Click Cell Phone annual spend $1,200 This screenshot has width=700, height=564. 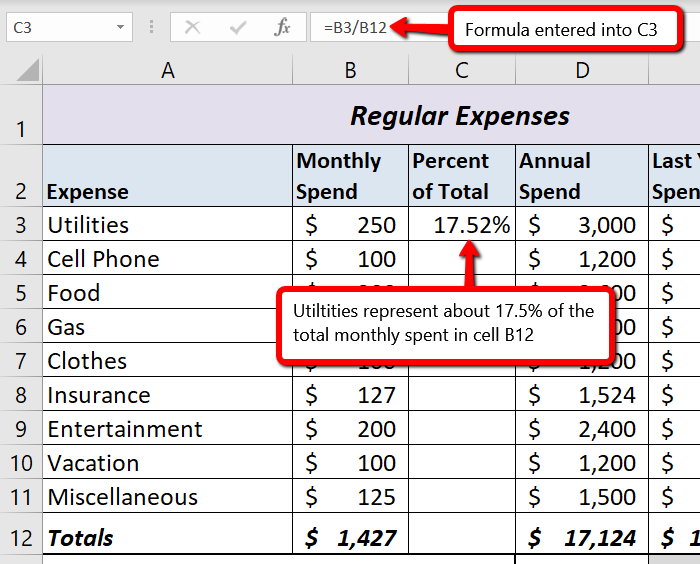[582, 258]
